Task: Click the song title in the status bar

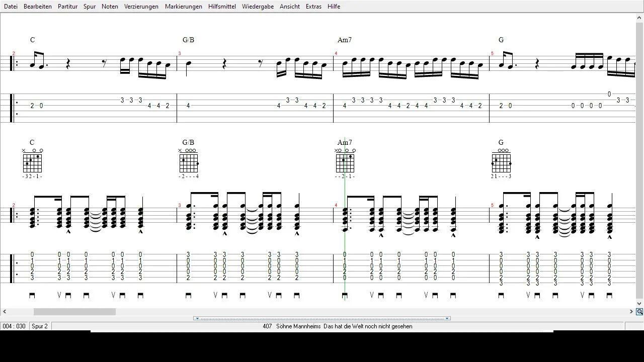Action: [x=338, y=326]
